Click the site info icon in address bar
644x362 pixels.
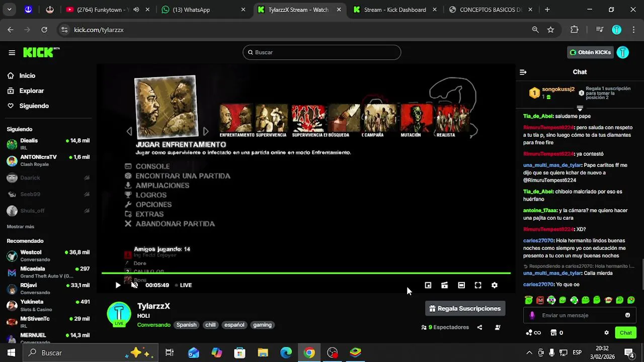[64, 30]
